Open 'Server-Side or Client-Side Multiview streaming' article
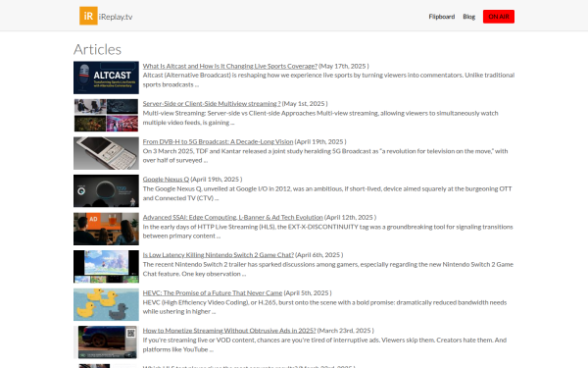 [x=212, y=104]
